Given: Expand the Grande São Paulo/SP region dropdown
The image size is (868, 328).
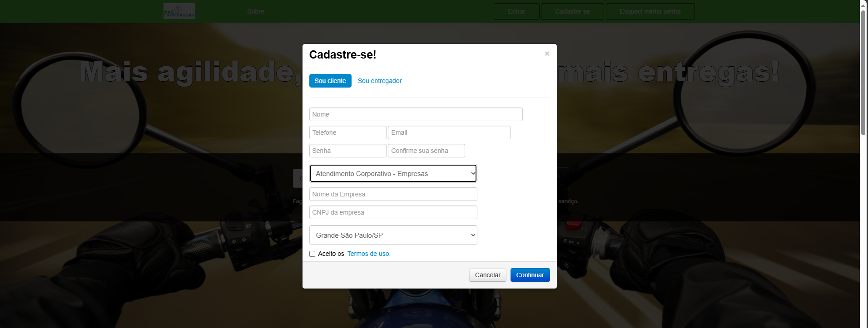Looking at the screenshot, I should [x=393, y=235].
